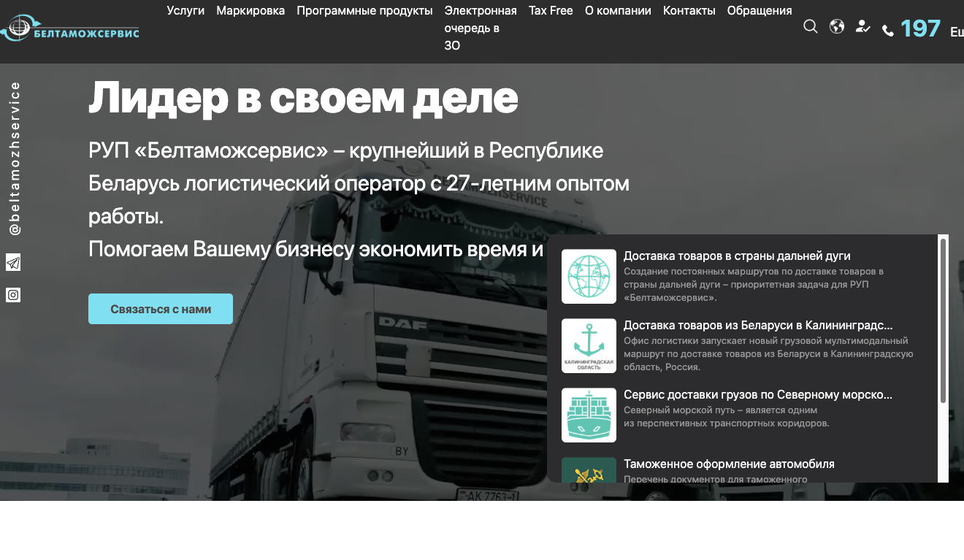964x560 pixels.
Task: Click the cargo ship thumbnail
Action: pos(589,415)
